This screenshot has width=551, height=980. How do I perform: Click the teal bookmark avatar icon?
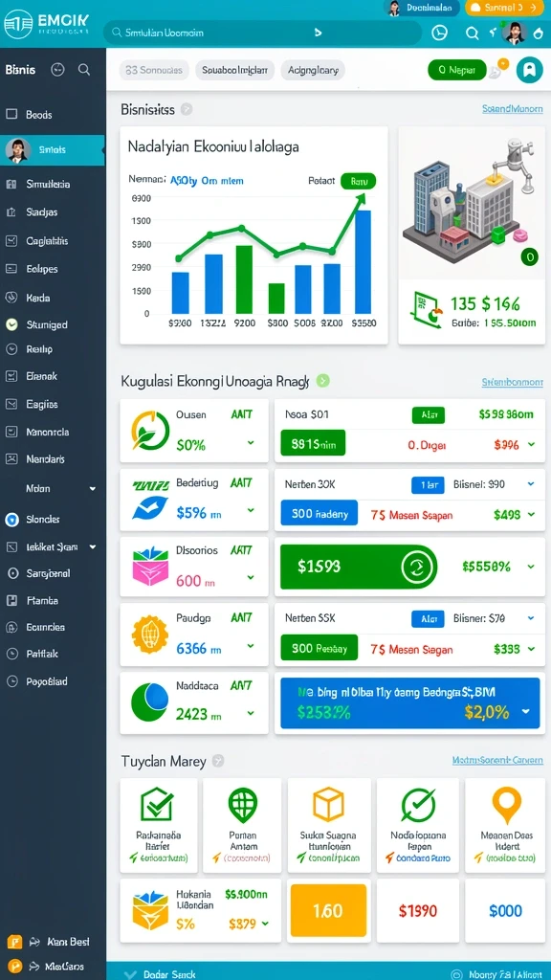[529, 70]
